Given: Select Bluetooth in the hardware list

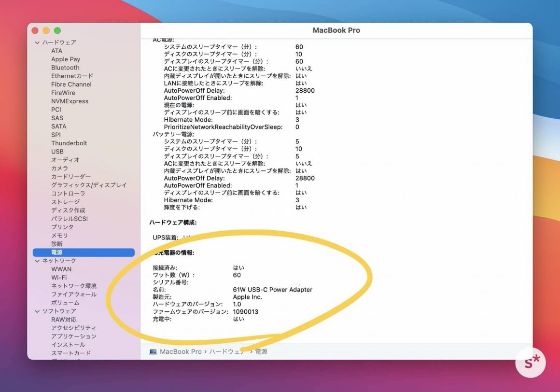Looking at the screenshot, I should (x=65, y=68).
